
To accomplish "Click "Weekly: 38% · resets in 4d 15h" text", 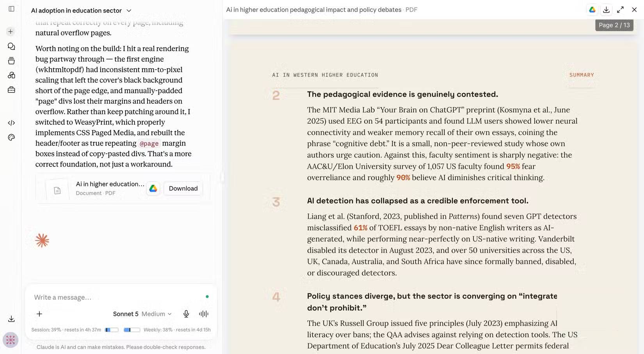I will (177, 330).
